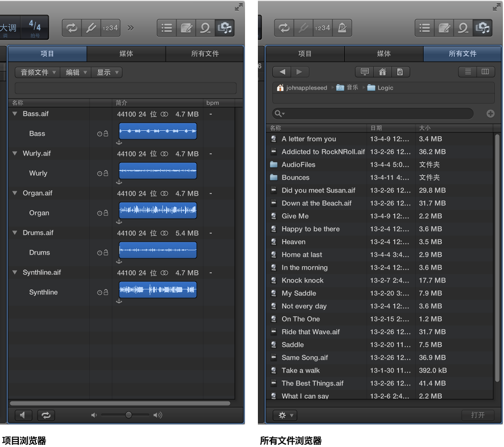The image size is (504, 447).
Task: Adjust the volume slider at the bottom
Action: point(128,414)
